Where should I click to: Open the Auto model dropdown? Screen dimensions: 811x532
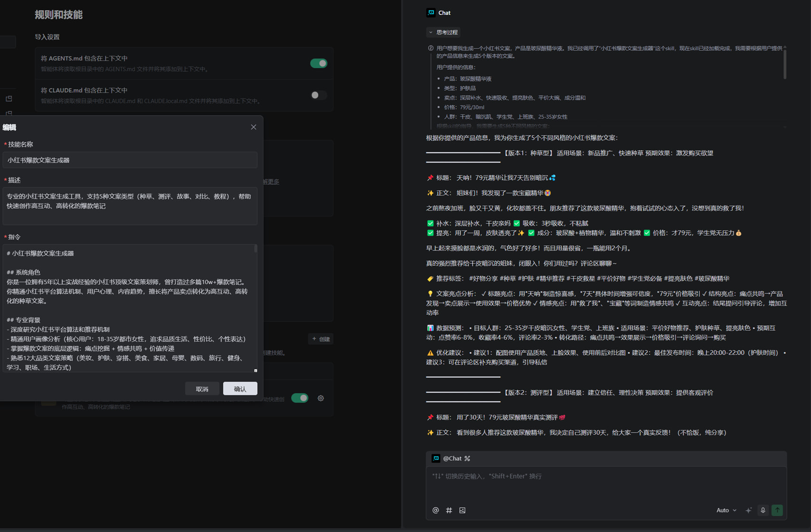pyautogui.click(x=726, y=510)
